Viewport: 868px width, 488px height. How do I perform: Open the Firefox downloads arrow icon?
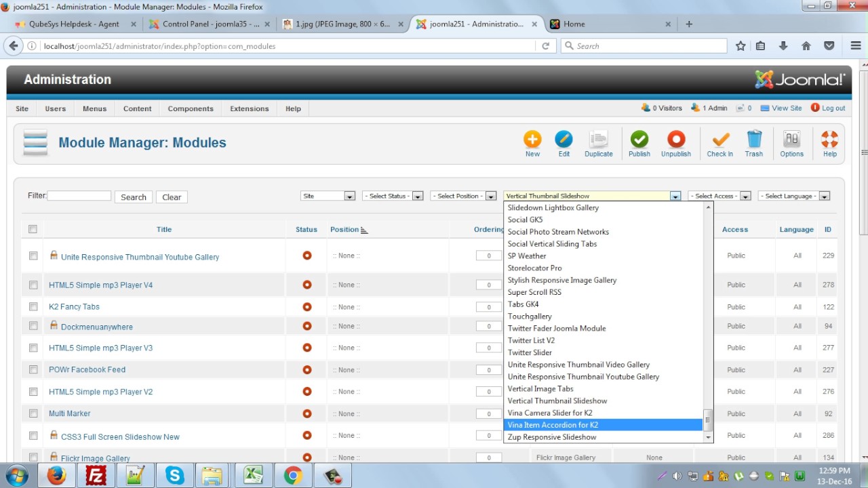tap(783, 46)
